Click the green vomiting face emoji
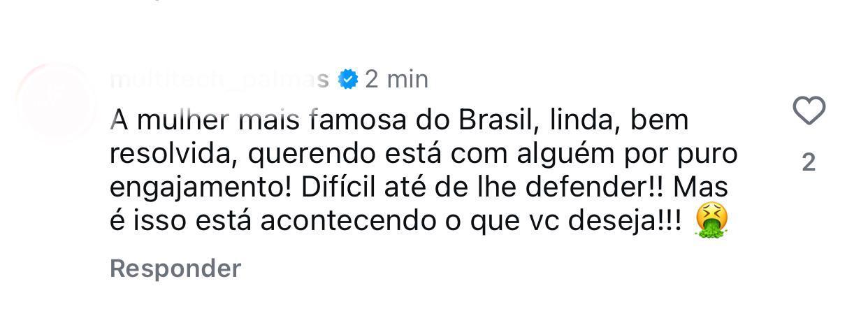 pos(711,221)
